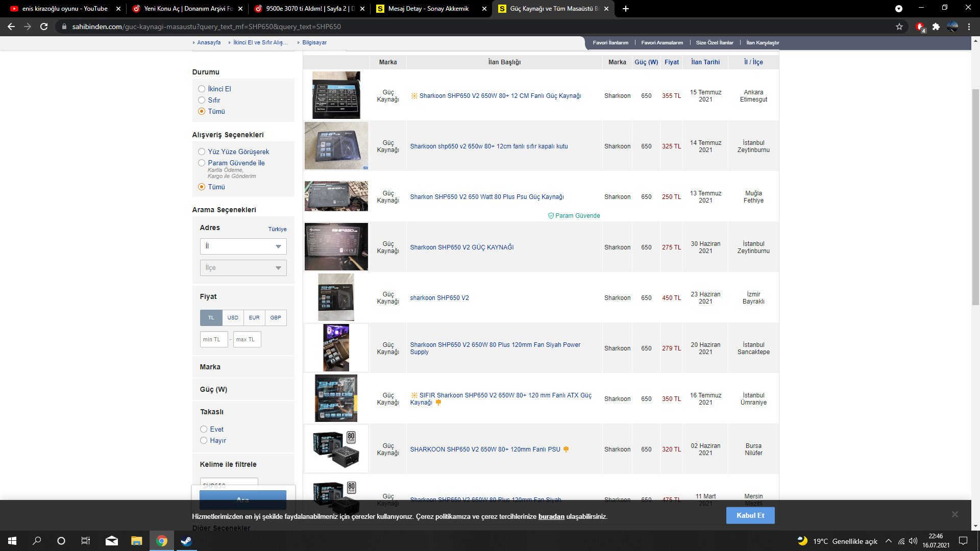Select Sıfır condition radio
980x551 pixels.
pos(202,100)
